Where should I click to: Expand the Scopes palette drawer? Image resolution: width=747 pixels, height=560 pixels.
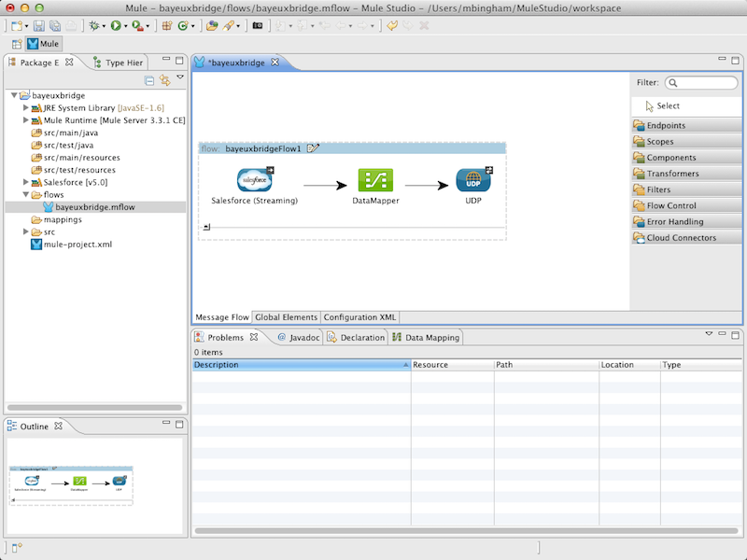point(686,142)
